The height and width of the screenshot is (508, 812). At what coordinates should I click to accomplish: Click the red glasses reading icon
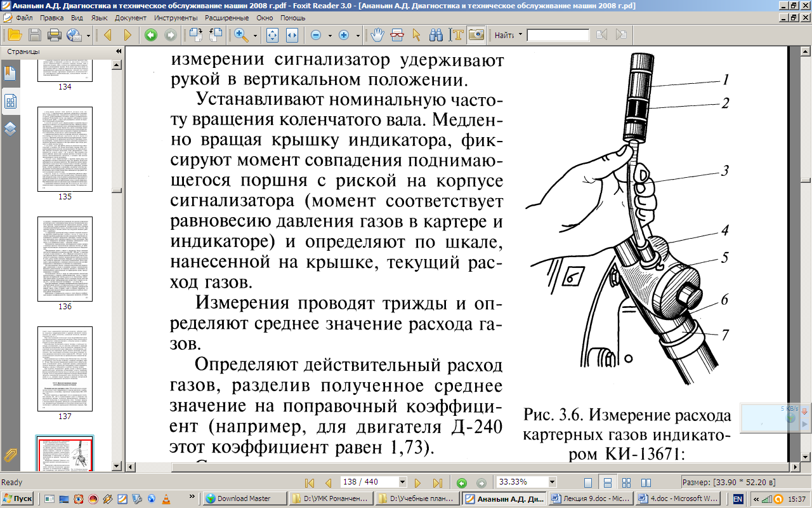[397, 35]
